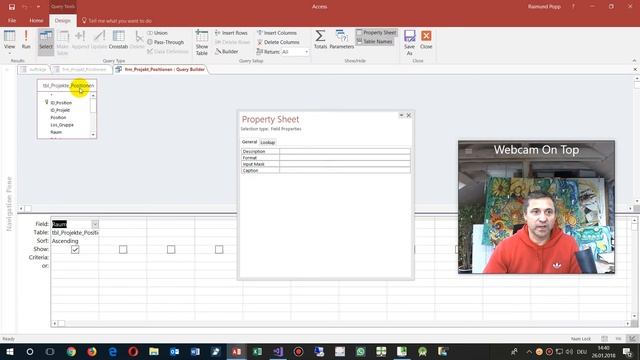Run the query with the Run button
Image resolution: width=640 pixels, height=360 pixels.
pyautogui.click(x=26, y=40)
